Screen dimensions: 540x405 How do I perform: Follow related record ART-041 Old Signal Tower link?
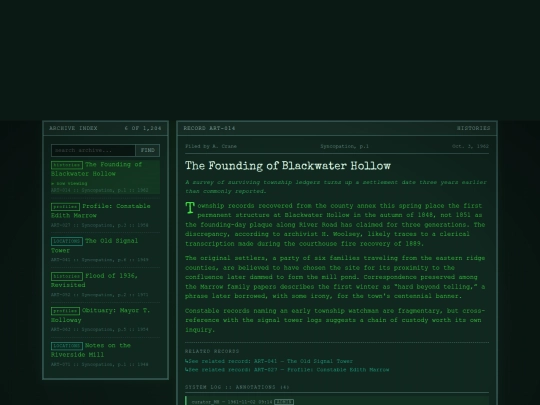coord(269,361)
